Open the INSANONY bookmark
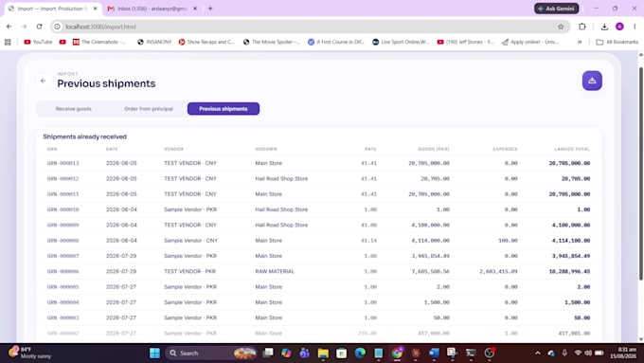Image resolution: width=644 pixels, height=363 pixels. click(154, 42)
